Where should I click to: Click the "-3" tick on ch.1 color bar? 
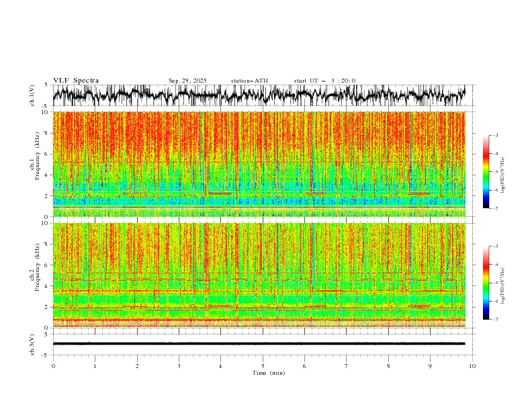496,135
